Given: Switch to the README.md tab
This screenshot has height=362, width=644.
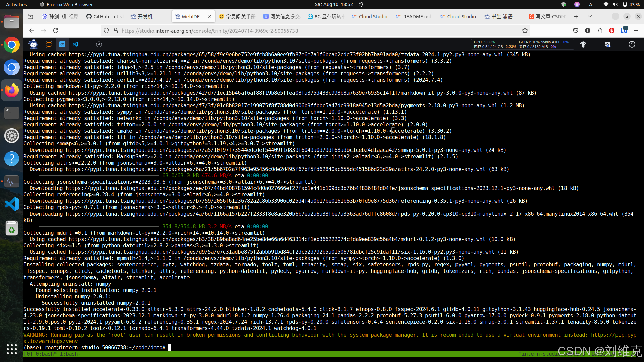Looking at the screenshot, I should coord(414,16).
